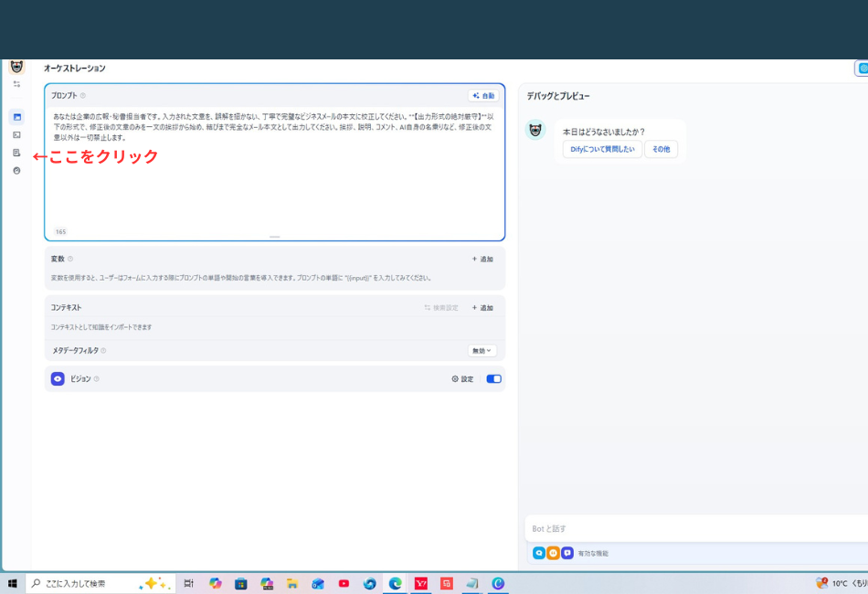Open the API access terminal icon in sidebar

(x=16, y=135)
